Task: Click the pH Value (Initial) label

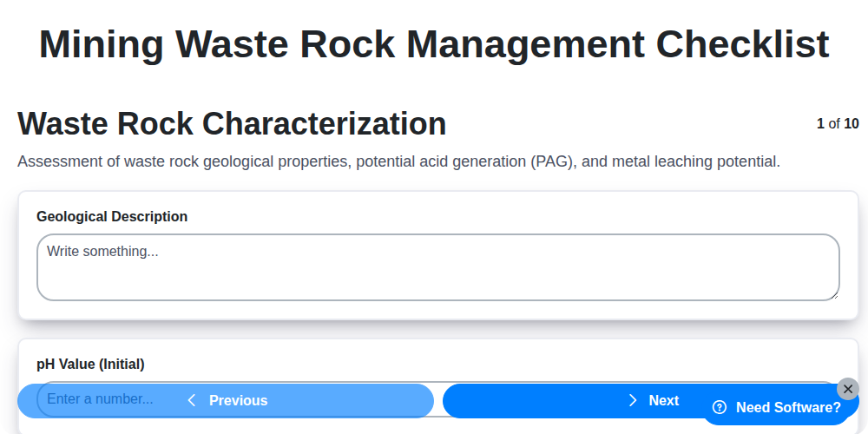Action: [x=90, y=365]
